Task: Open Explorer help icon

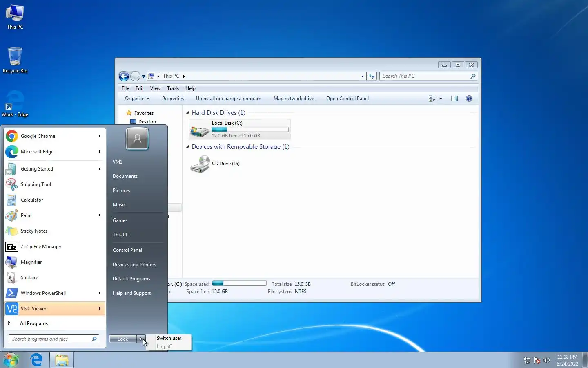Action: click(469, 99)
